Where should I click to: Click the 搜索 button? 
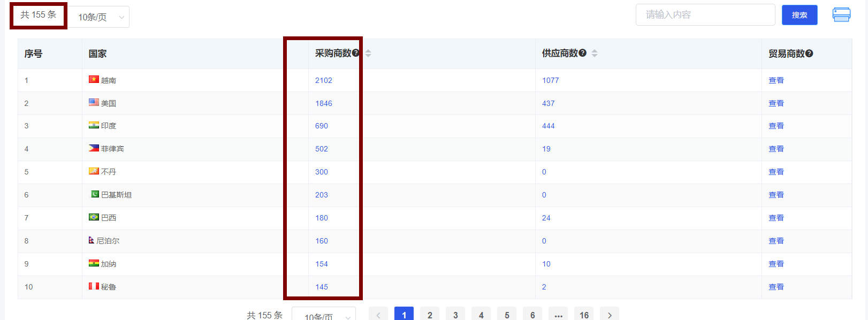[800, 15]
